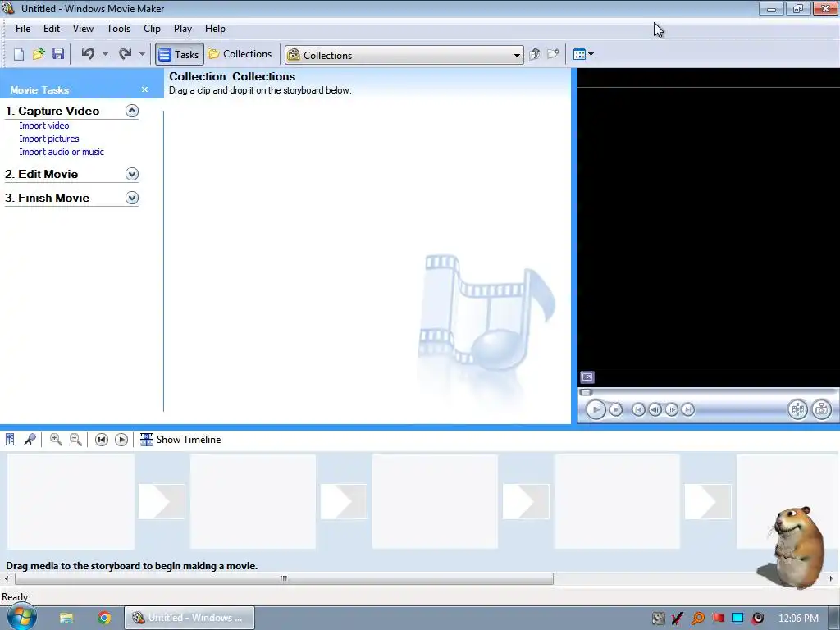Click the red flag tray icon
Image resolution: width=840 pixels, height=630 pixels.
click(x=718, y=619)
